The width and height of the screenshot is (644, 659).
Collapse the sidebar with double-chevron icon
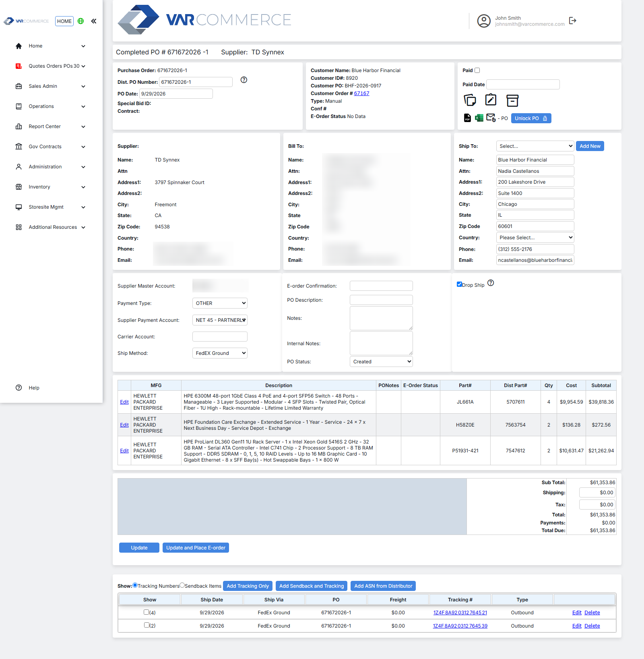94,21
